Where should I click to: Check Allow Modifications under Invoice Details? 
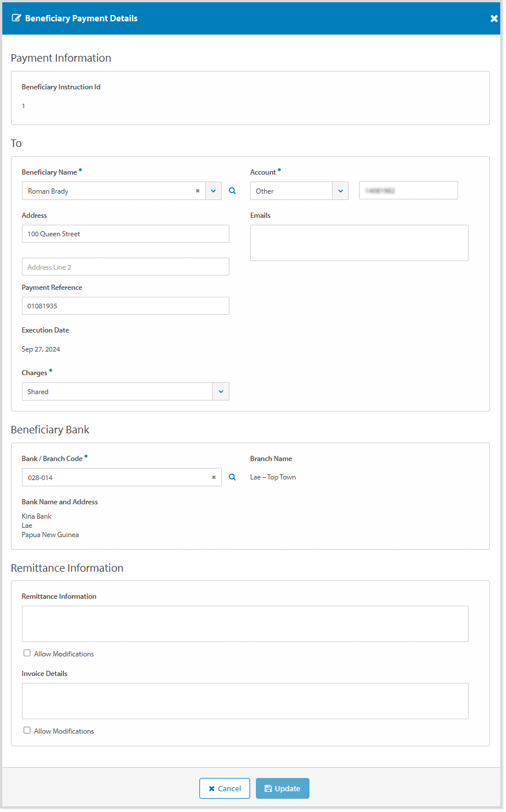coord(27,730)
